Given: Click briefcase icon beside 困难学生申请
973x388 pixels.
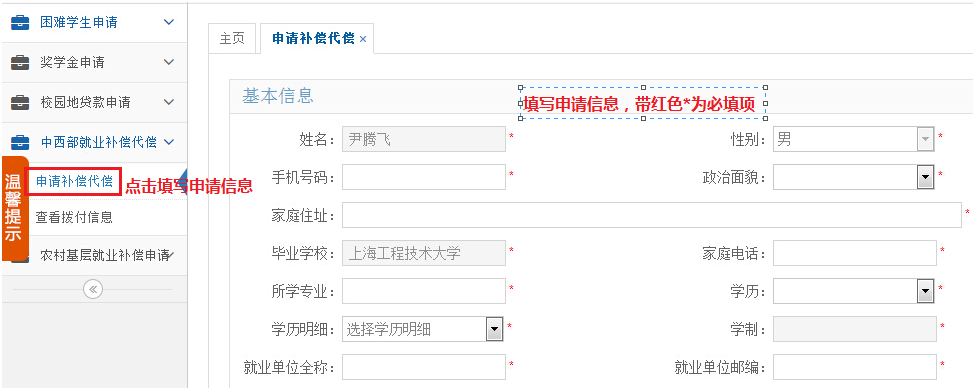Looking at the screenshot, I should tap(20, 23).
